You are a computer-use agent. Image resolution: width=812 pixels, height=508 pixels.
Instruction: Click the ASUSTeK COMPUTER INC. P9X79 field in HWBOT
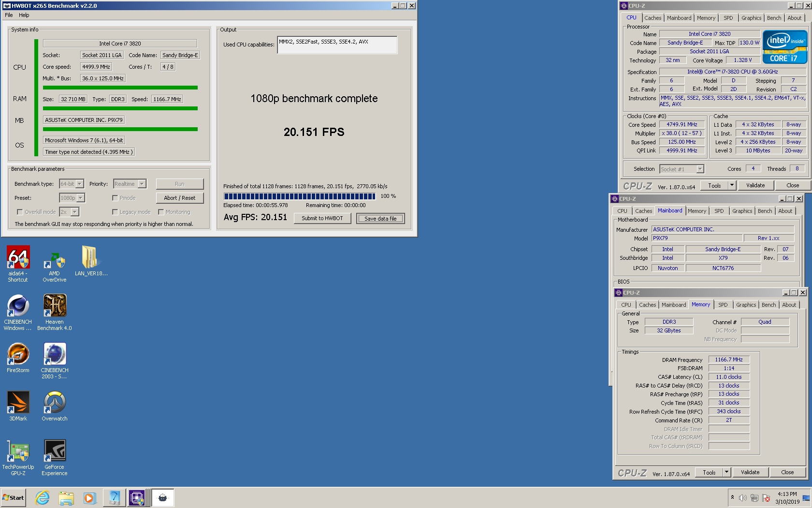coord(84,120)
